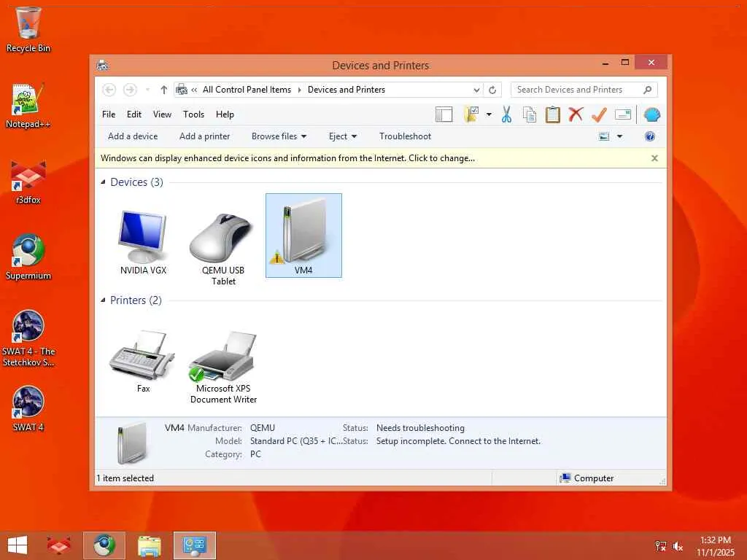
Task: Click the Change your view icon
Action: click(604, 136)
